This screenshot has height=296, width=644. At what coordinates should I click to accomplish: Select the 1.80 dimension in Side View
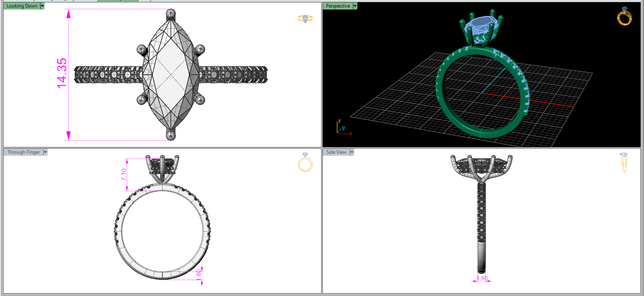482,278
